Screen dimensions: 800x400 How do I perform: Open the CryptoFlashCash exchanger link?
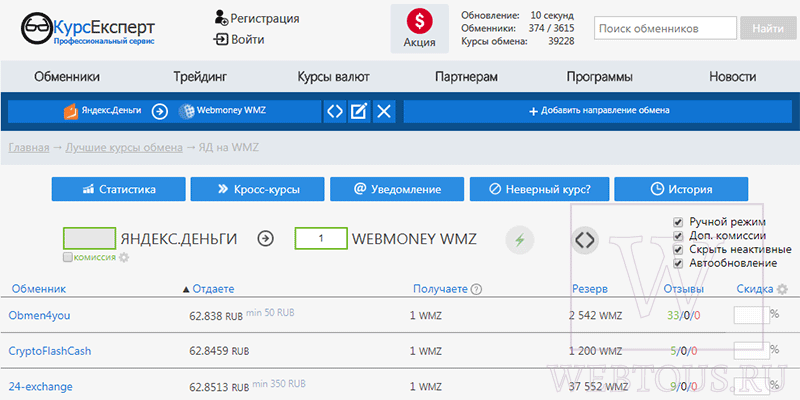(x=50, y=351)
